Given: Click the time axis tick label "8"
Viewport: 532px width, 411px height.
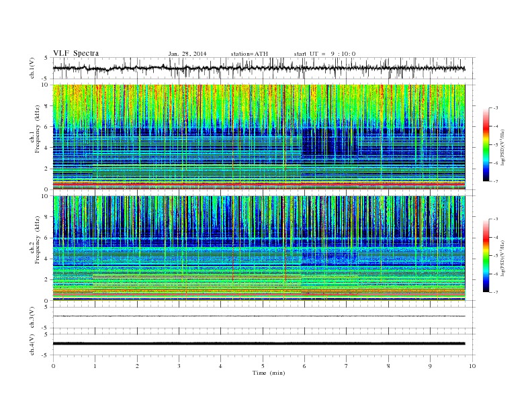Looking at the screenshot, I should pos(388,366).
